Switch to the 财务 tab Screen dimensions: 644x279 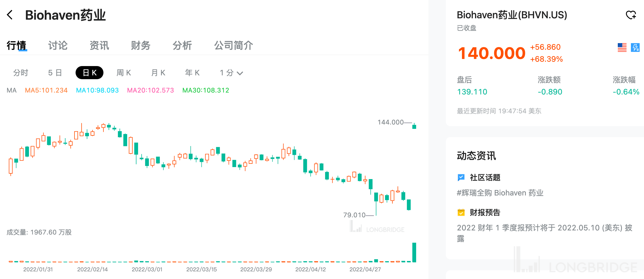[x=141, y=45]
